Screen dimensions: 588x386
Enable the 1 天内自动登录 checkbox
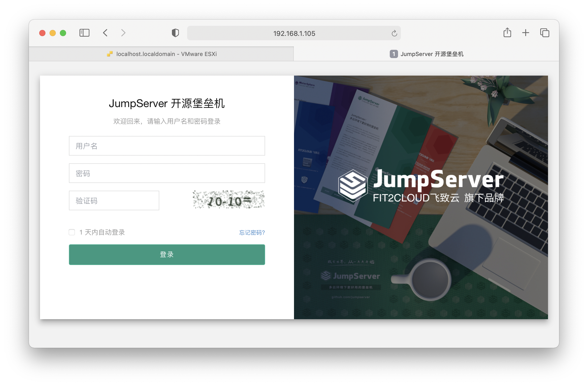(72, 232)
